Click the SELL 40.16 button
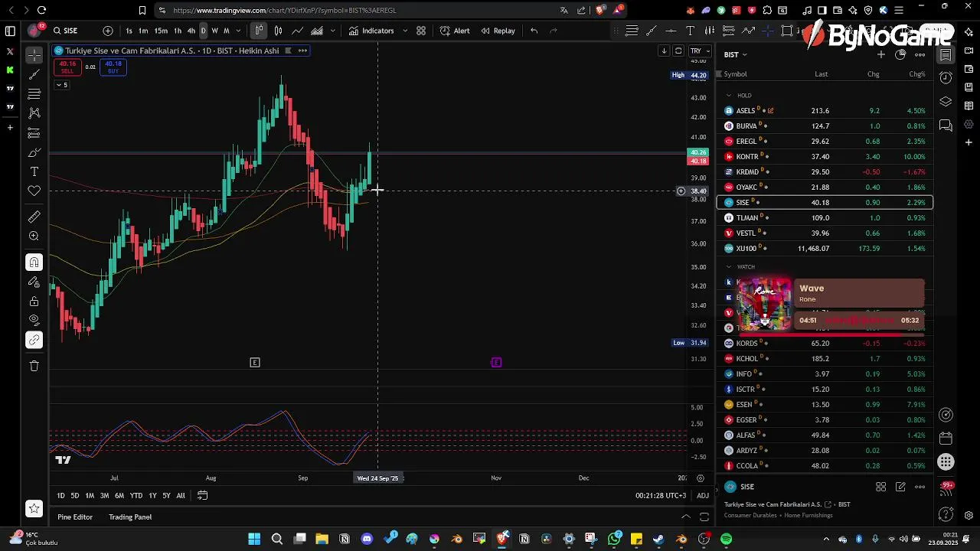The width and height of the screenshot is (980, 551). click(x=67, y=67)
